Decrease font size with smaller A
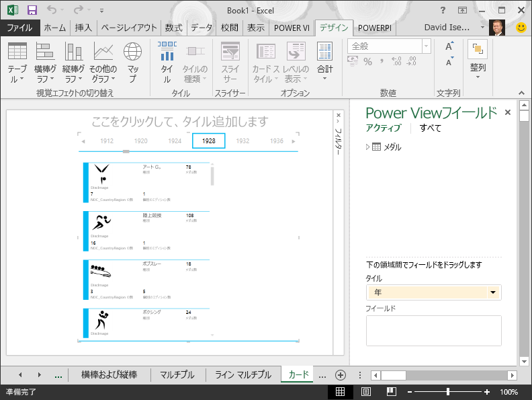Viewport: 532px width, 400px height. [x=449, y=62]
